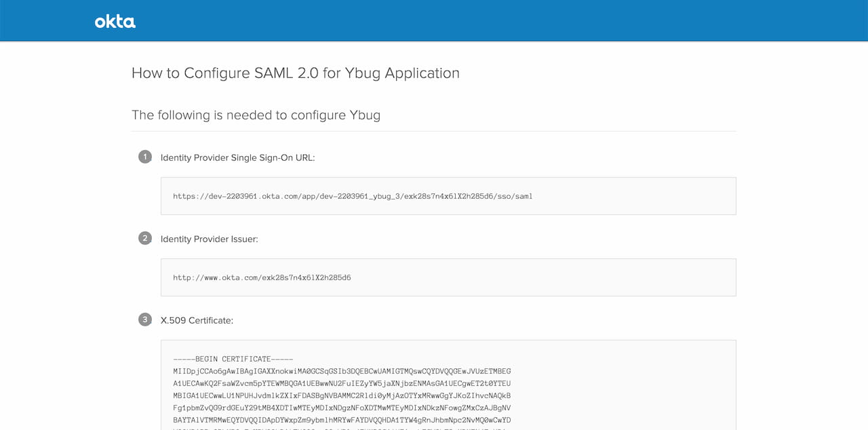Click the Okta logo in the header

click(x=115, y=22)
